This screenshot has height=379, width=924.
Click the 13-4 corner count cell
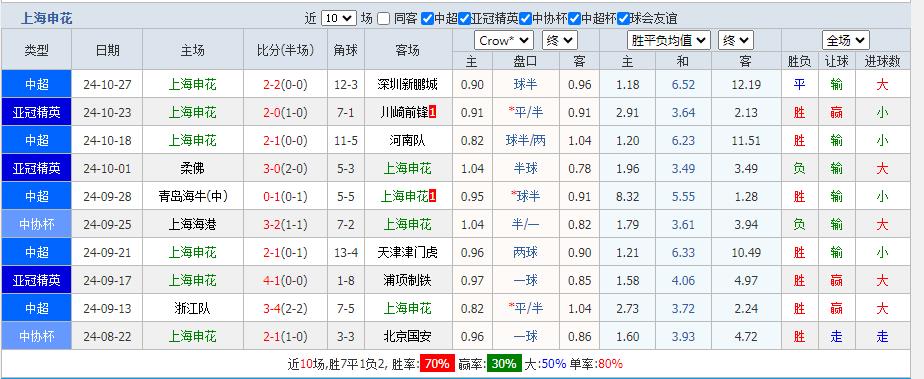[346, 252]
